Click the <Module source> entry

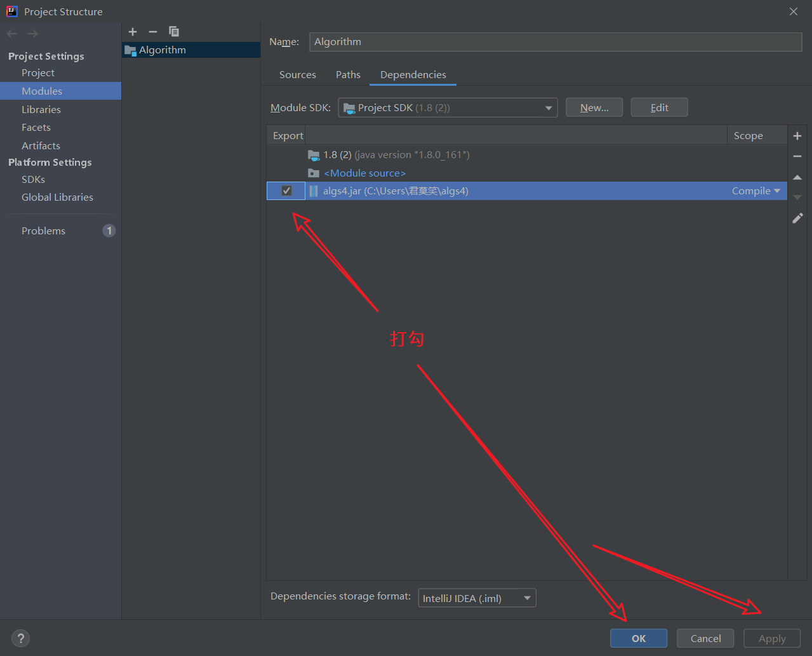pos(364,173)
